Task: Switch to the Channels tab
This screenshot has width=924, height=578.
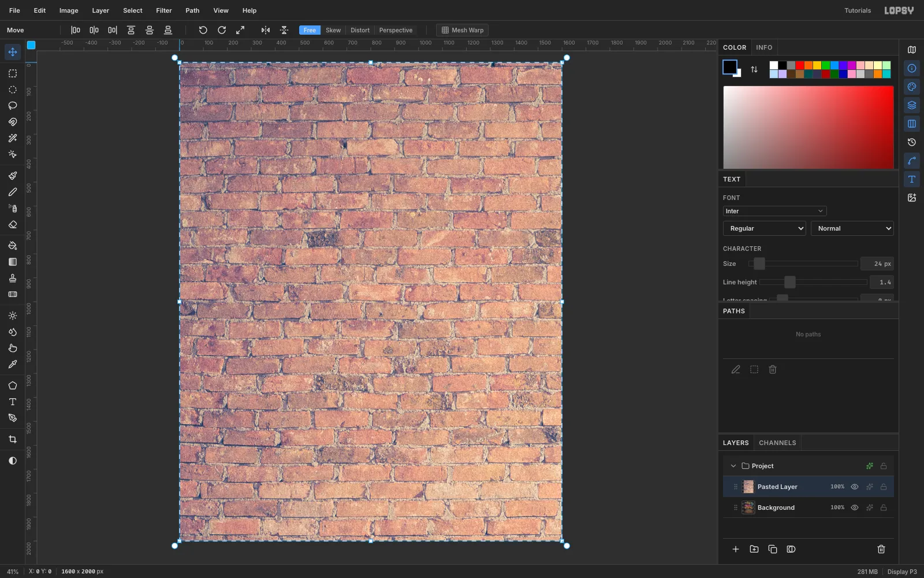Action: pyautogui.click(x=777, y=443)
